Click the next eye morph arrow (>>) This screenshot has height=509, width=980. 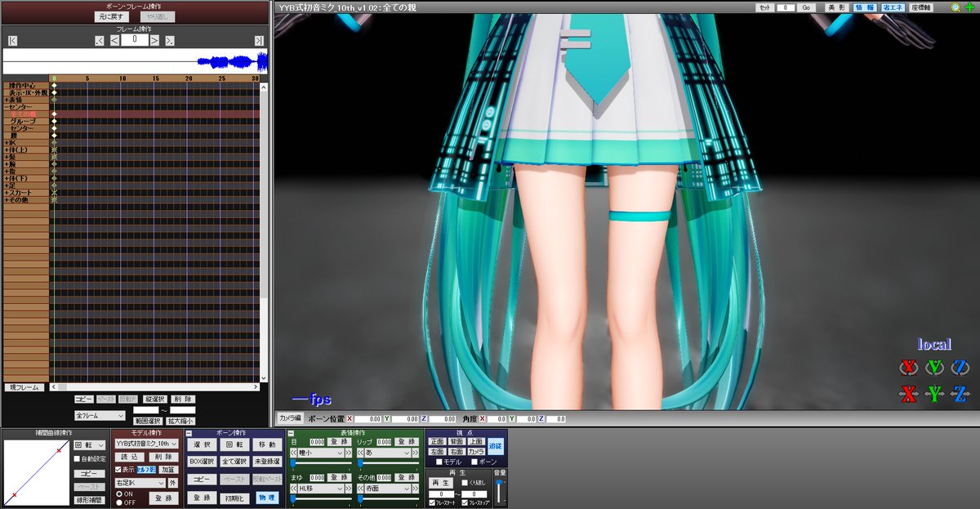pos(349,452)
